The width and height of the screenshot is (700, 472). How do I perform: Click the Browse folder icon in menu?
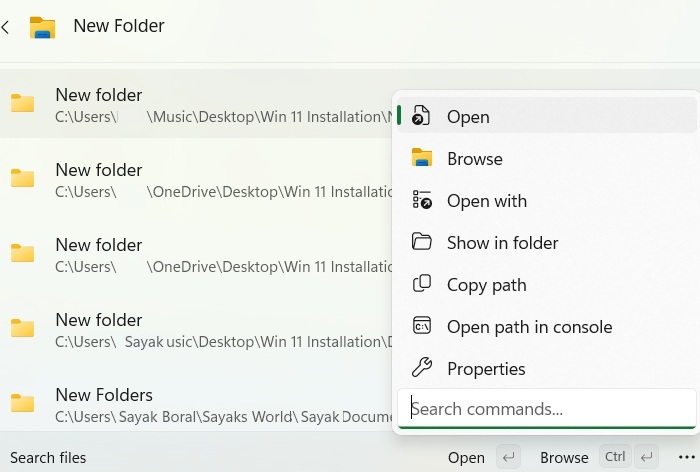point(422,158)
